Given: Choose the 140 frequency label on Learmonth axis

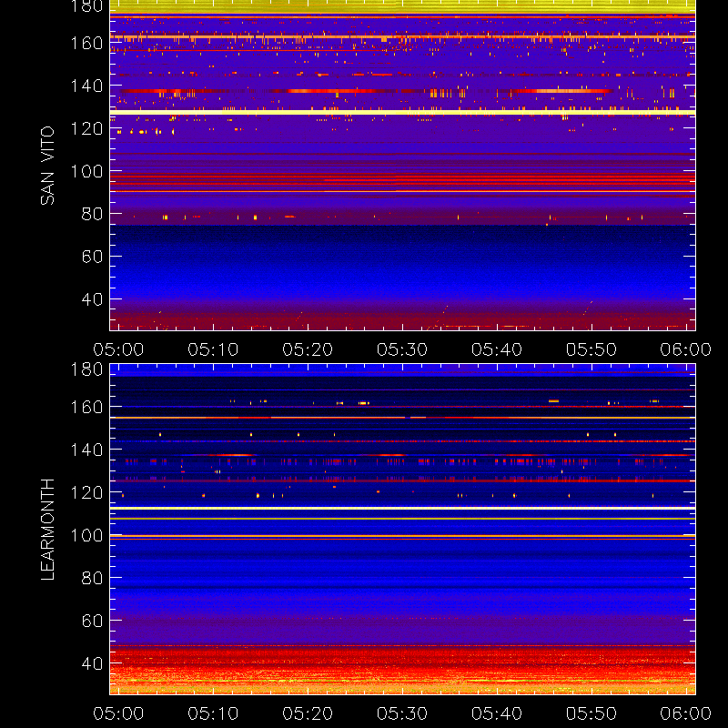Looking at the screenshot, I should (x=86, y=450).
